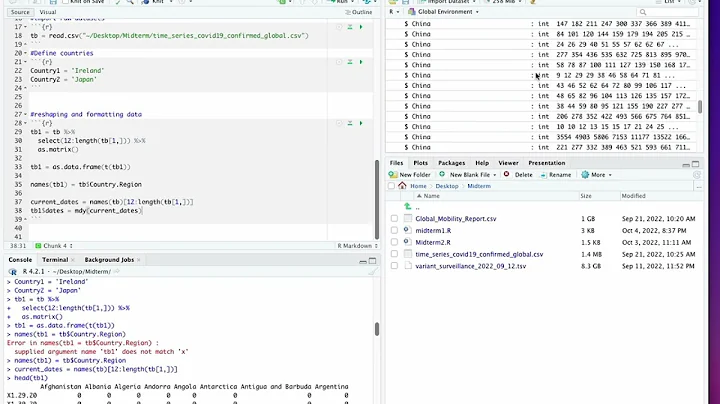Run the Define countries chunk on line 21

361,62
